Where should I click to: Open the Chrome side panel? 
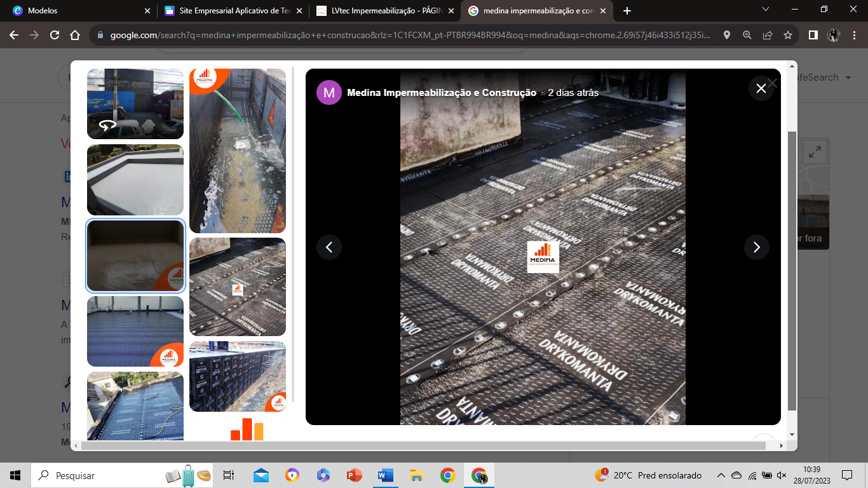813,35
